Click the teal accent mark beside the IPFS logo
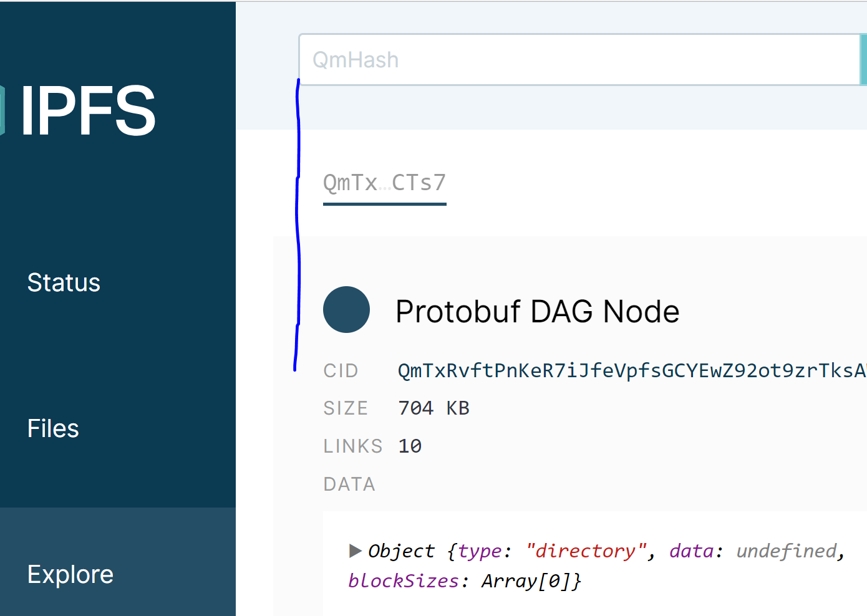Screen dimensions: 867x616 [x=2, y=109]
